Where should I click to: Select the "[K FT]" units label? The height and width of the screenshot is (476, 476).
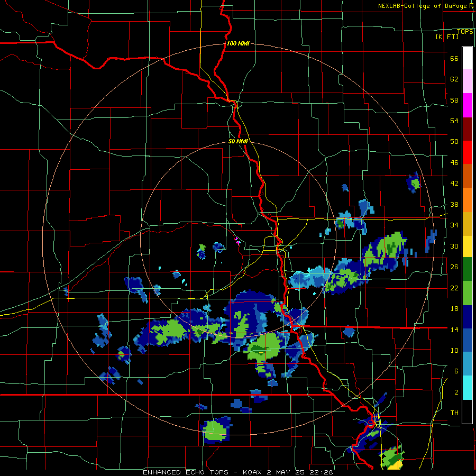447,36
